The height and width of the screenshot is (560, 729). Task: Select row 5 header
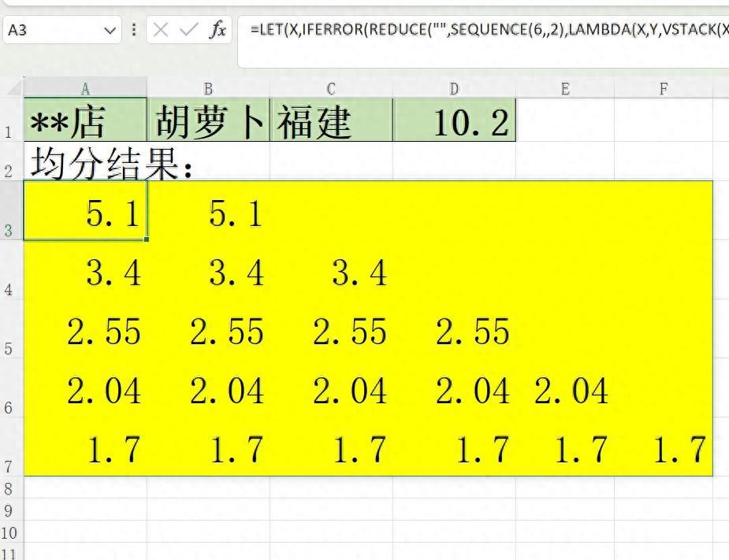[x=12, y=328]
